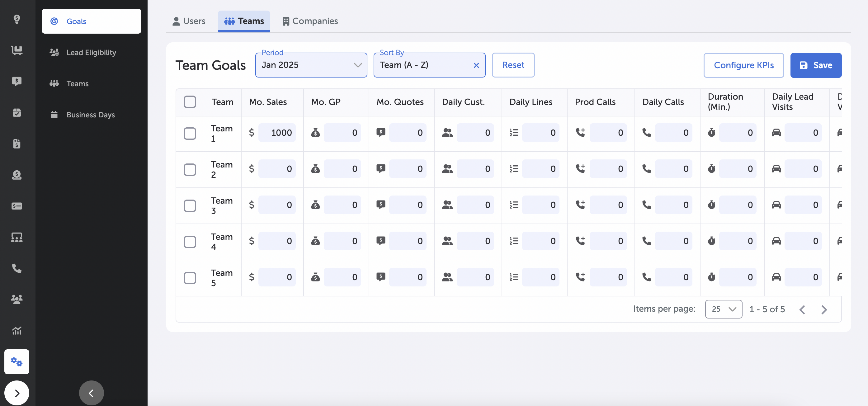Screen dimensions: 868x406
Task: Switch to the Users tab
Action: tap(189, 21)
